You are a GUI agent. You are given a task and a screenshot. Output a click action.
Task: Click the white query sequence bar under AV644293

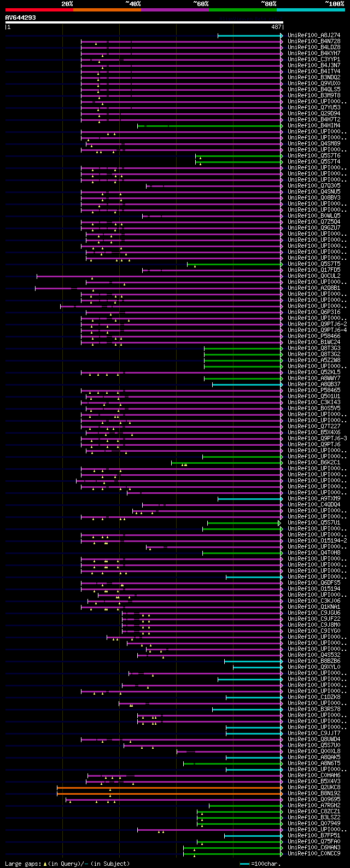144,23
